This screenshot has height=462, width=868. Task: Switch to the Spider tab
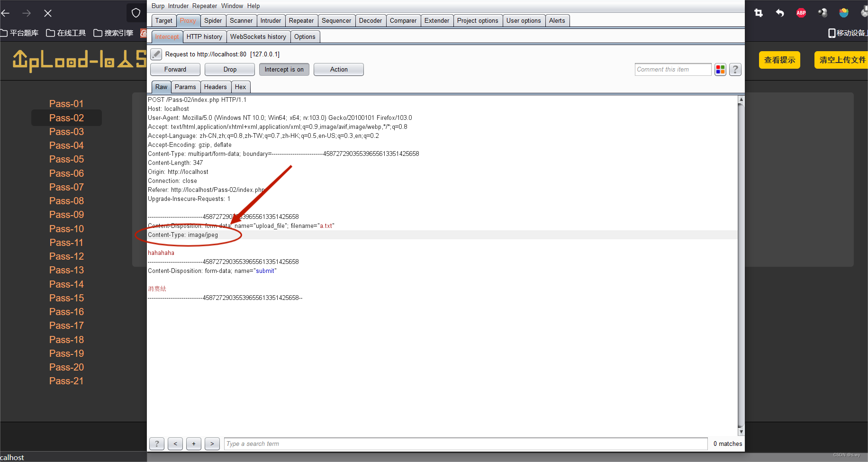tap(213, 21)
